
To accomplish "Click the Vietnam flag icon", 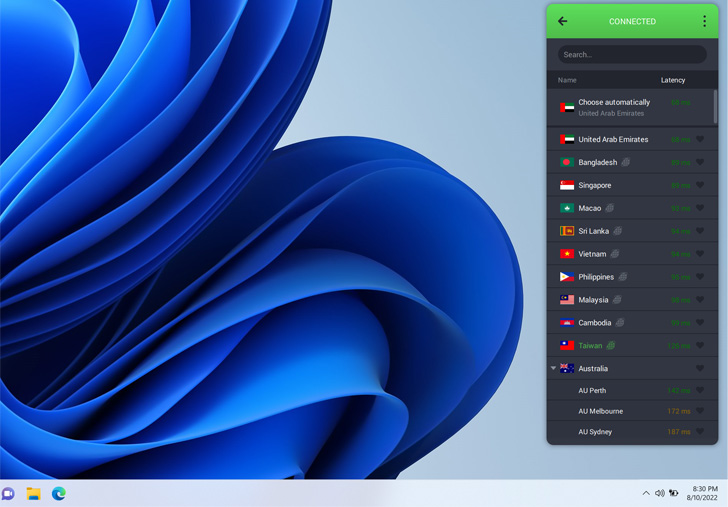I will [567, 254].
